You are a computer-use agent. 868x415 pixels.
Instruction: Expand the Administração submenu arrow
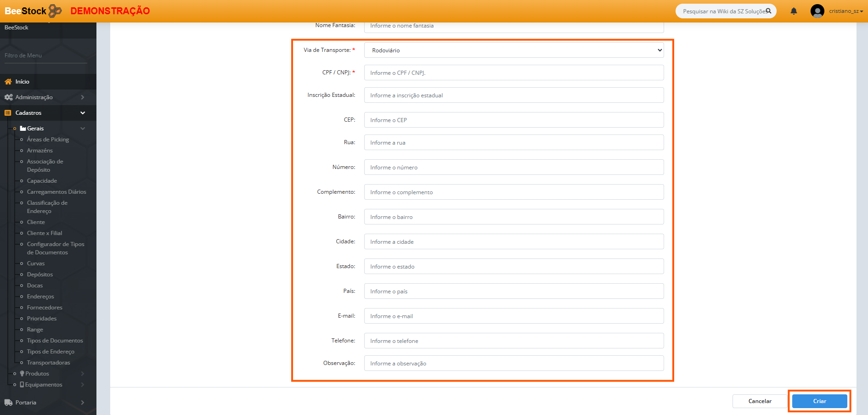click(83, 97)
